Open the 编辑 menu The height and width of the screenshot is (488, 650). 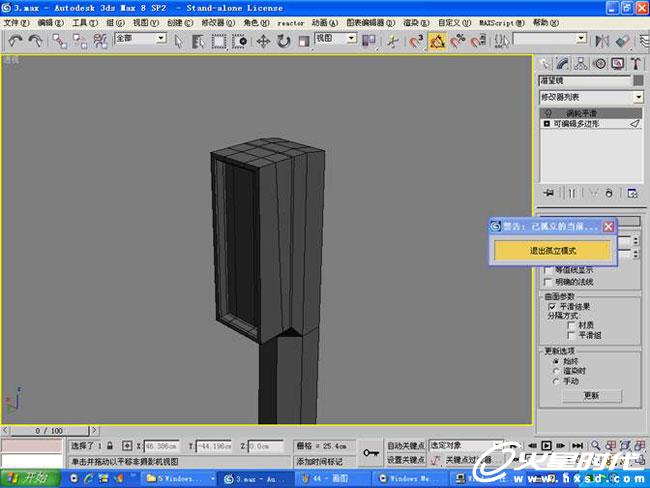pyautogui.click(x=51, y=23)
